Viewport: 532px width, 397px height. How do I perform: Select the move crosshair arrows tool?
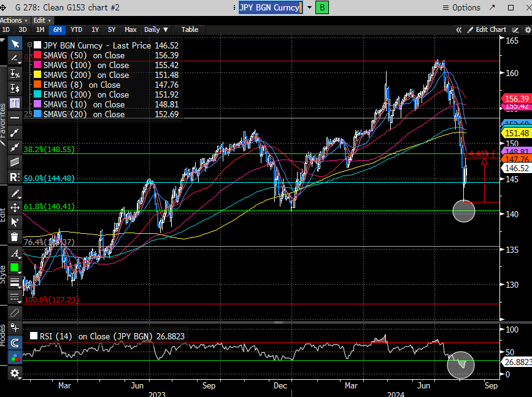pos(15,207)
